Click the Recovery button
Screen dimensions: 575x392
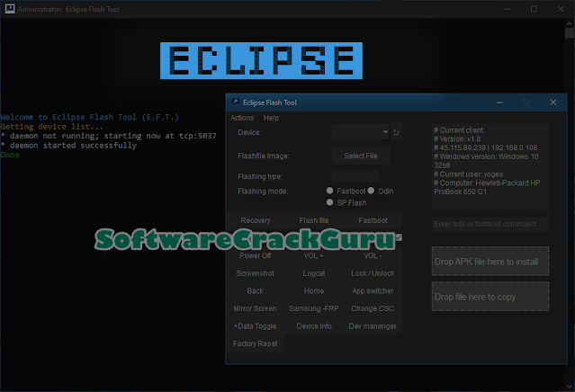tap(256, 220)
